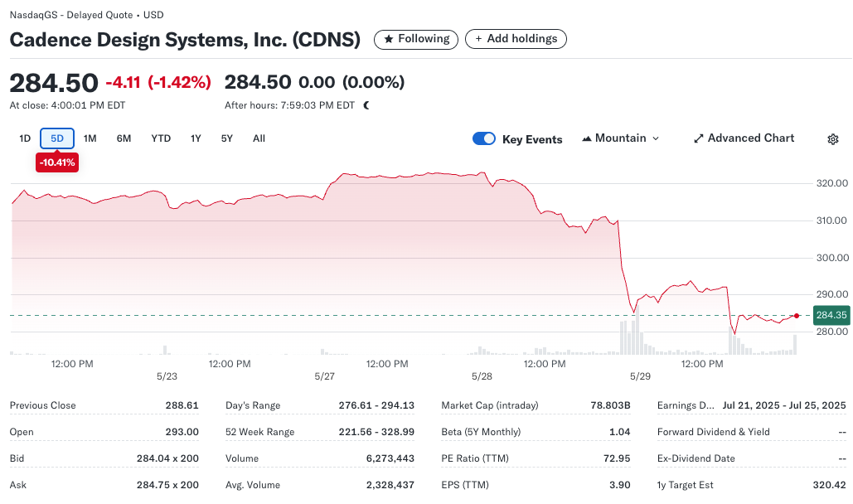Click the 1y Target Est value 320.42
The height and width of the screenshot is (504, 853).
point(829,485)
